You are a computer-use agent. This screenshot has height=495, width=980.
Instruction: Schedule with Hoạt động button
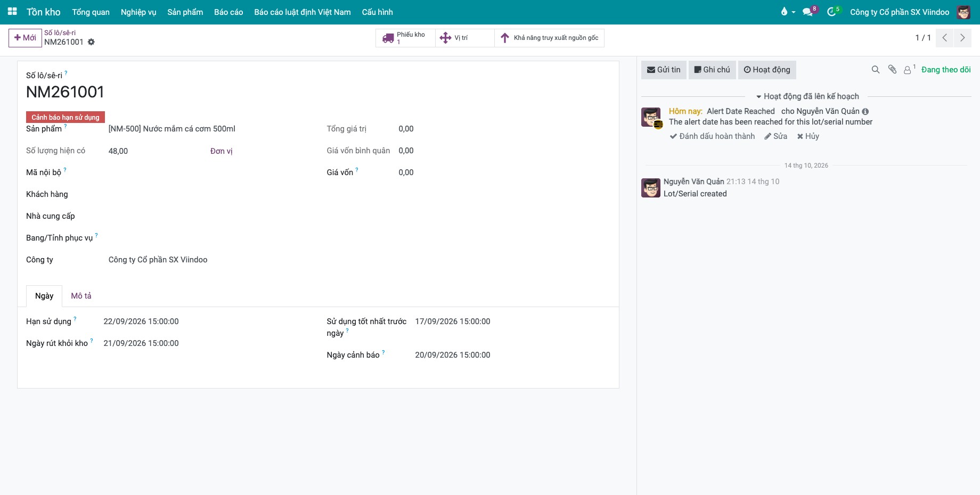point(767,70)
